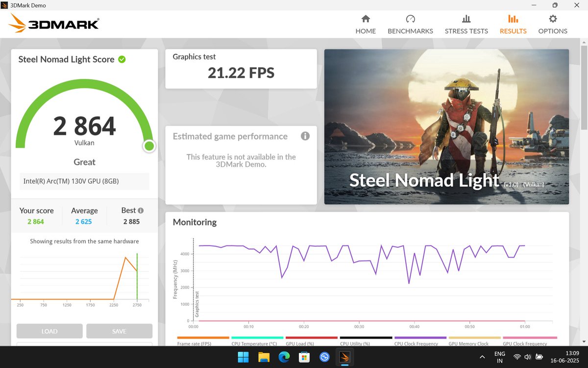This screenshot has width=588, height=368.
Task: Click the Steel Nomad Light preview image
Action: pyautogui.click(x=446, y=127)
